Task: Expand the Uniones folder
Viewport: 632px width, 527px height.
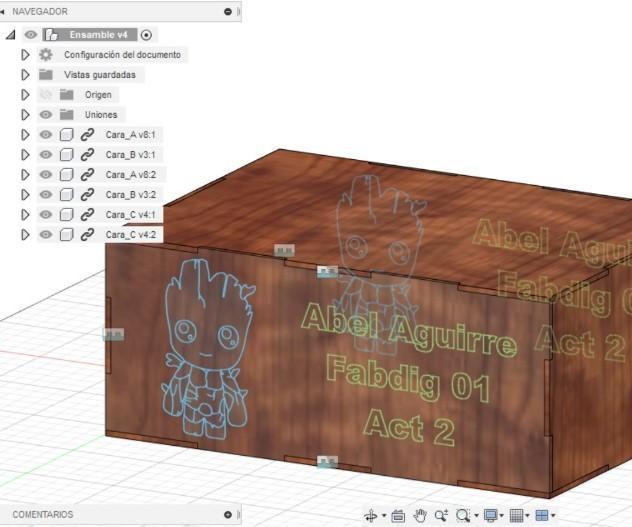Action: coord(25,115)
